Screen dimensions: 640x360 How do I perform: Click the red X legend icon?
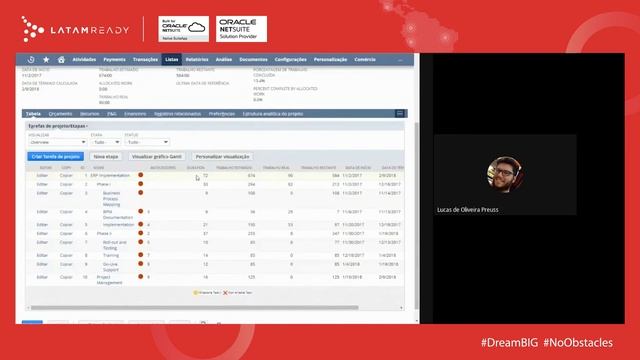[x=225, y=293]
